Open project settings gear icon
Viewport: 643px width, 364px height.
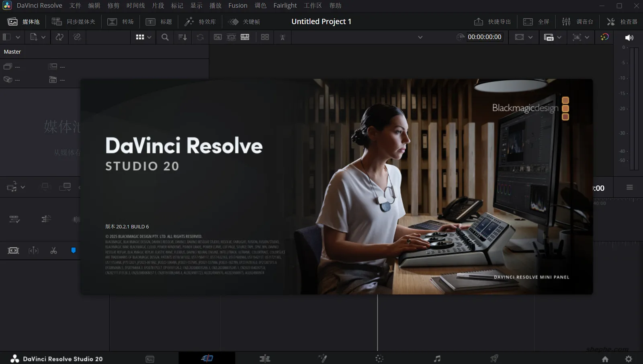click(x=629, y=359)
